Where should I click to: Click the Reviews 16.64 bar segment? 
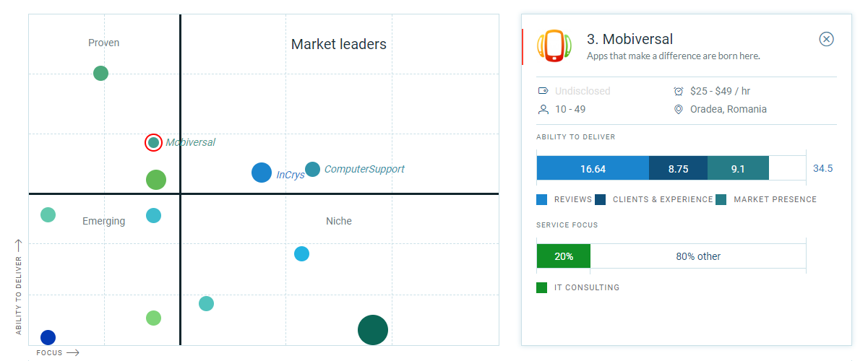point(593,168)
